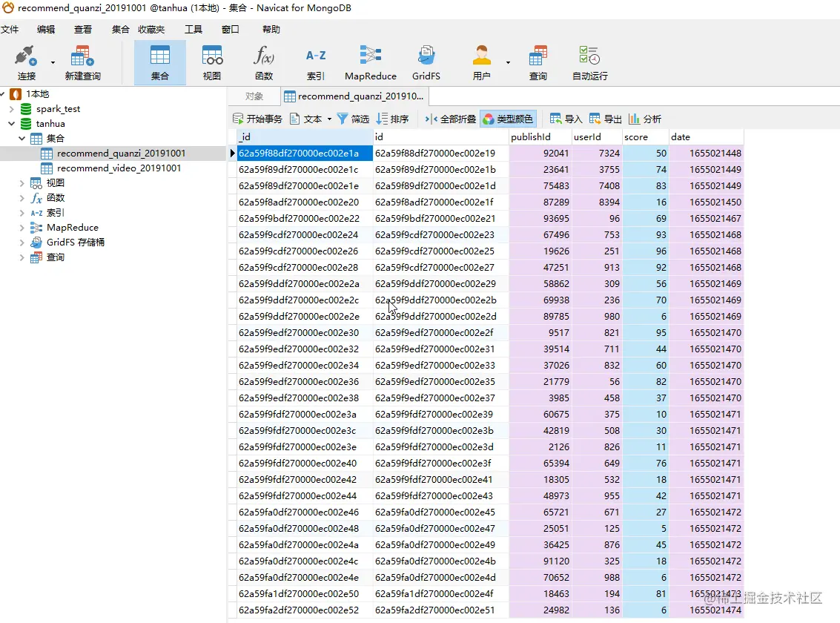Open the 文本 dropdown arrow

(329, 119)
